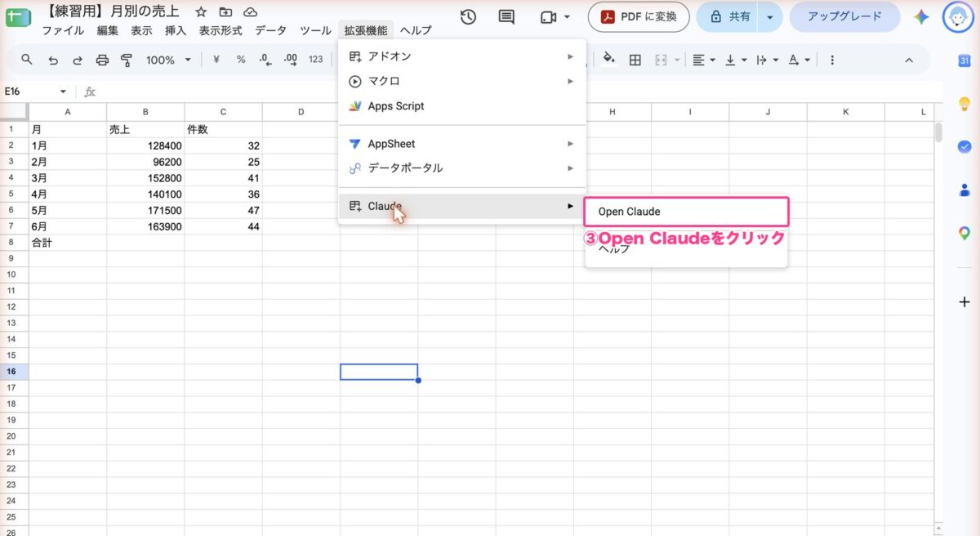
Task: Open the ファイル menu
Action: (63, 30)
